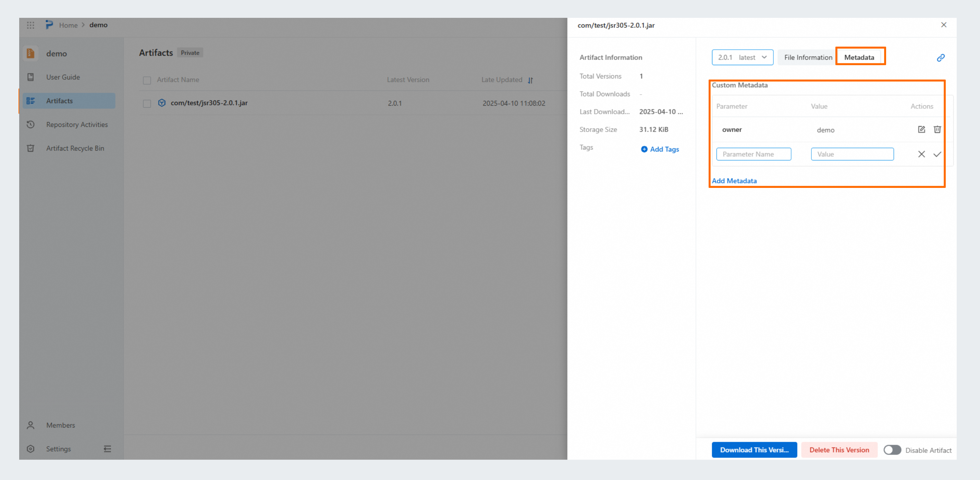This screenshot has height=480, width=980.
Task: Open Repository Activities in the sidebar
Action: [x=77, y=124]
